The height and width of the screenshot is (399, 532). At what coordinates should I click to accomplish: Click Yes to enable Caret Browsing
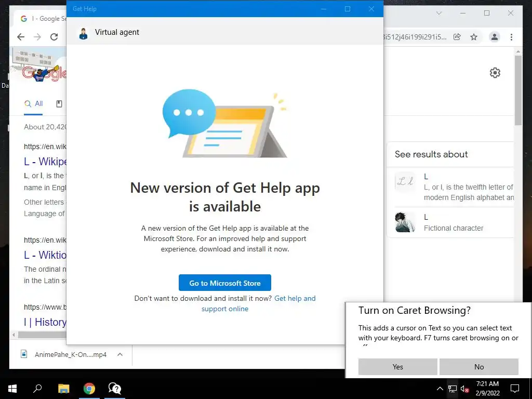[x=397, y=367]
